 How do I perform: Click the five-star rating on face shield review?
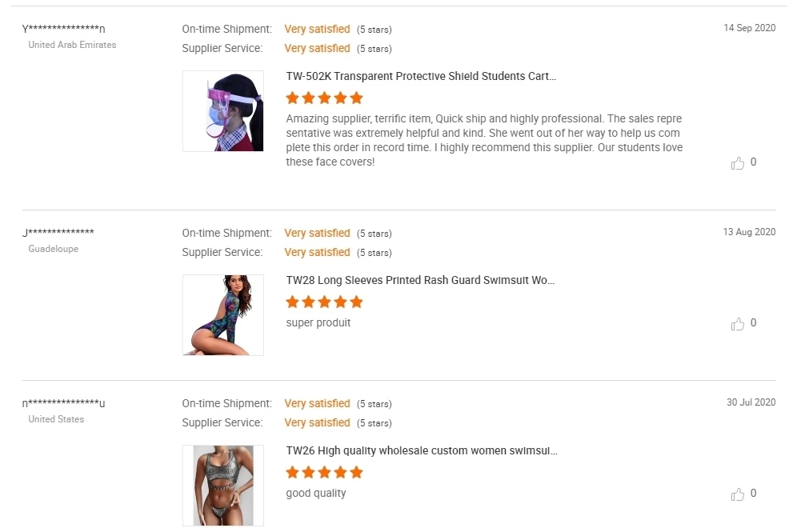pyautogui.click(x=324, y=98)
